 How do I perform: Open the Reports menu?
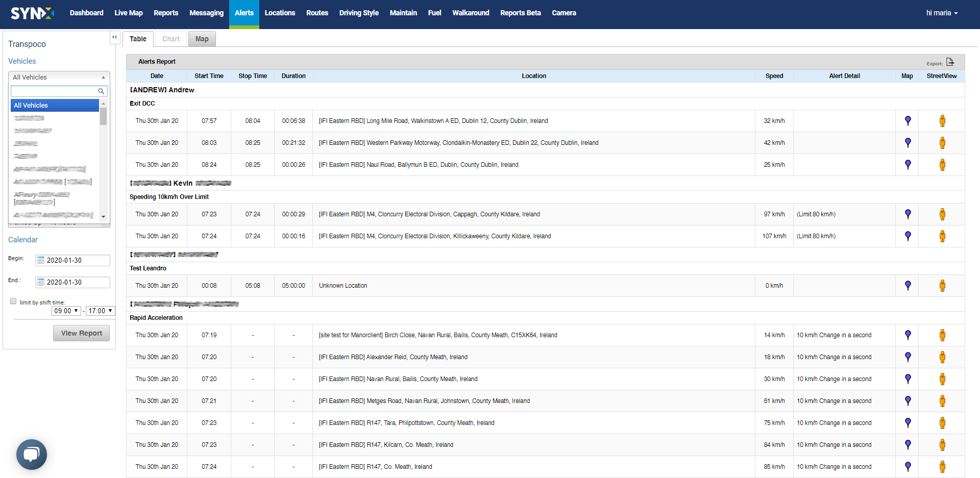point(166,13)
